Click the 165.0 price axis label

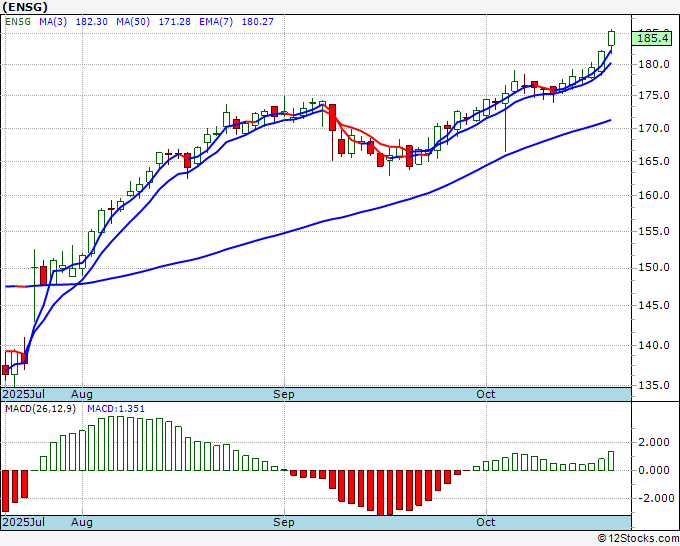pyautogui.click(x=654, y=161)
